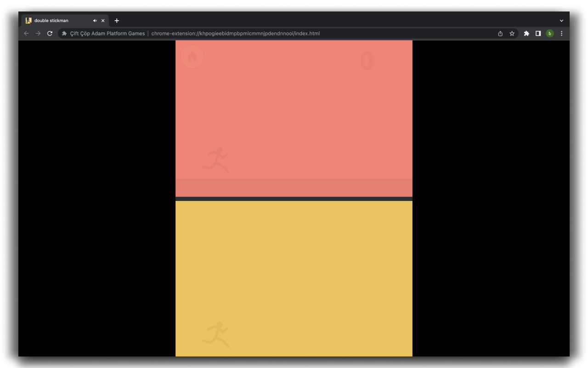Click the home button in the game

[192, 57]
